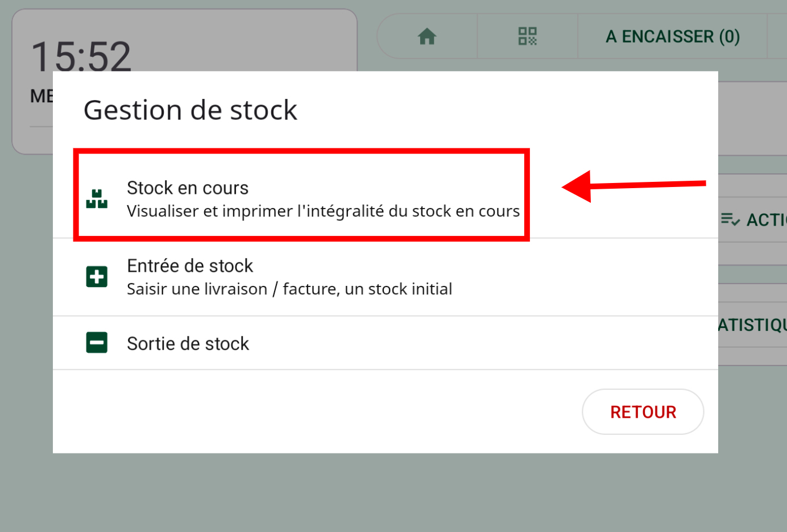Switch to the A ENCAISSER (0) tab
The height and width of the screenshot is (532, 787).
point(672,37)
